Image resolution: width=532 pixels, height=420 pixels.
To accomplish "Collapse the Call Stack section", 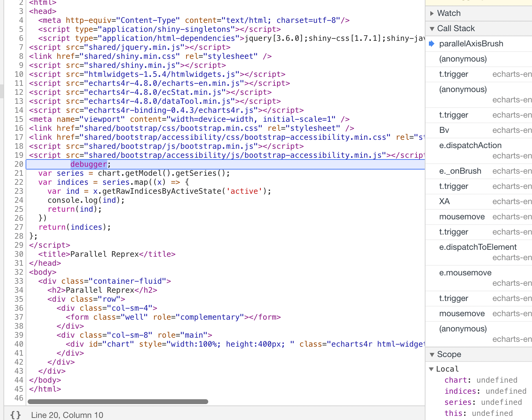I will [x=432, y=28].
